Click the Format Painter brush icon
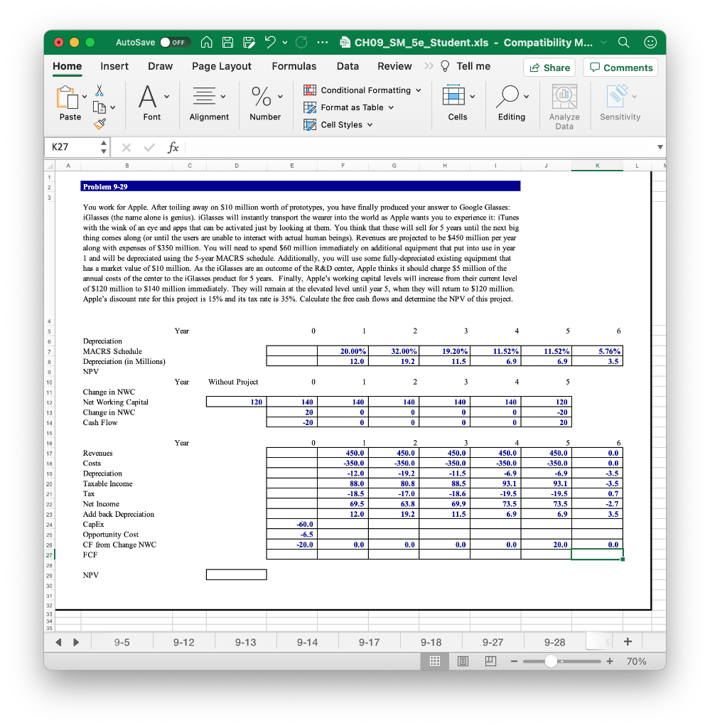710x728 pixels. (x=99, y=124)
